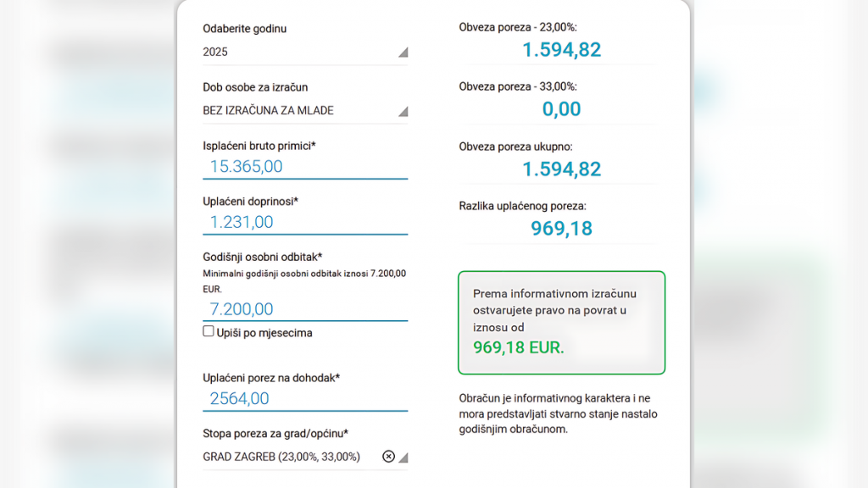The image size is (868, 488).
Task: Clear the selected GRAD ZAGREB tax rate
Action: [388, 457]
